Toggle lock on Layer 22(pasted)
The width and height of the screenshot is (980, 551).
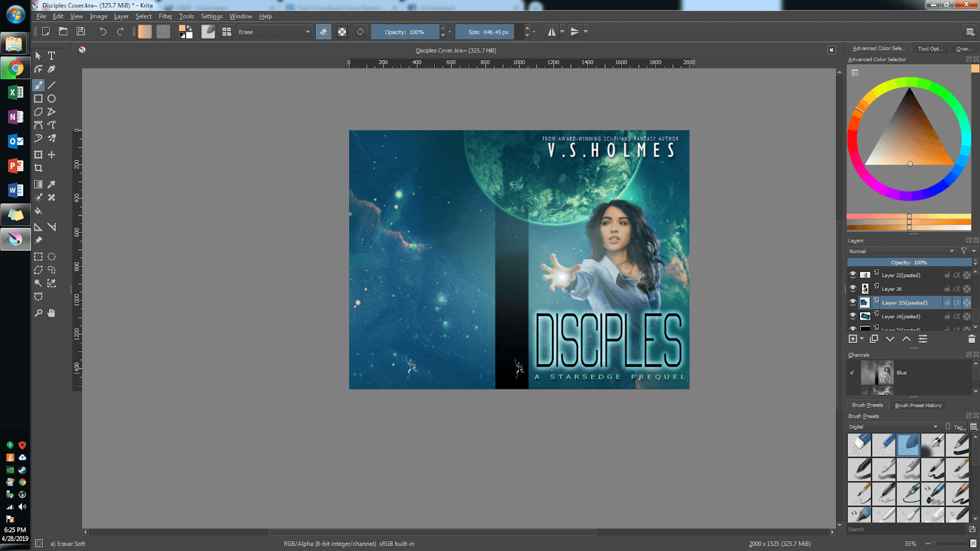[x=947, y=275]
